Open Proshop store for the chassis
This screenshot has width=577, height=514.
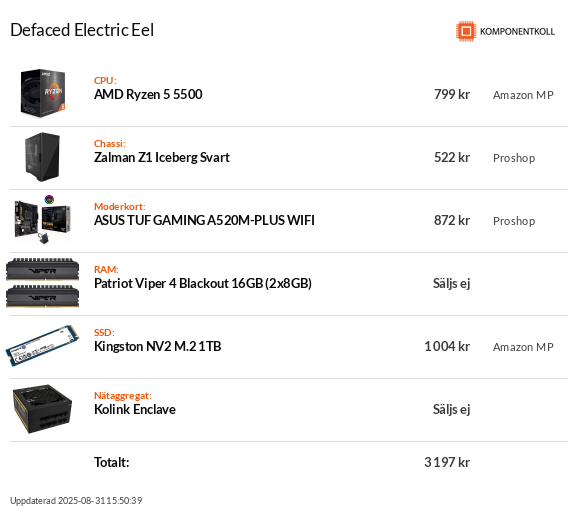(x=514, y=158)
